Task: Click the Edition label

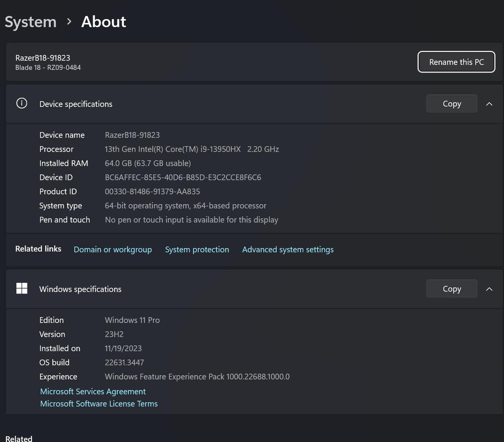Action: pyautogui.click(x=52, y=320)
